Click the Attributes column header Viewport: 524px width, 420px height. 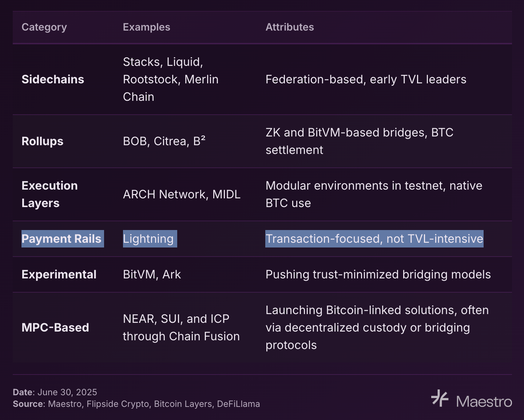[289, 27]
